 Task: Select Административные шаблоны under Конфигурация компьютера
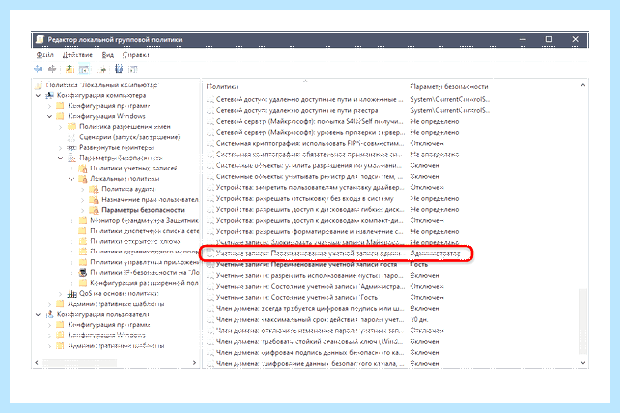[x=116, y=304]
